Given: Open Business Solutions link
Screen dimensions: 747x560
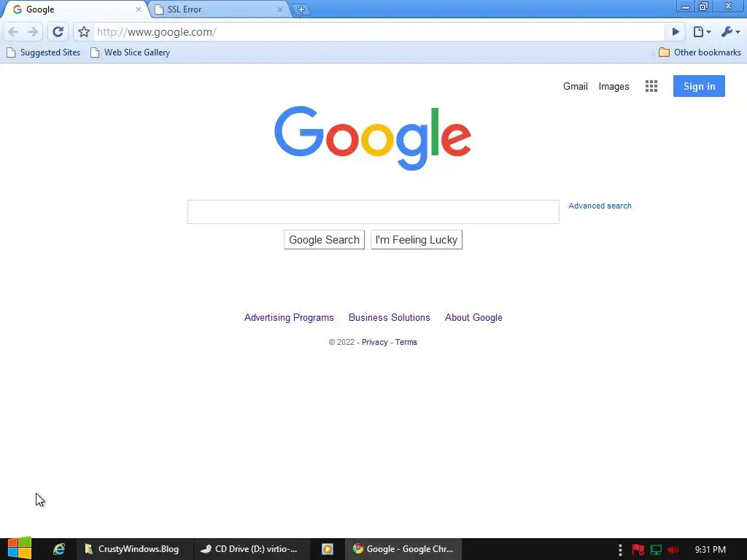Looking at the screenshot, I should pos(390,318).
